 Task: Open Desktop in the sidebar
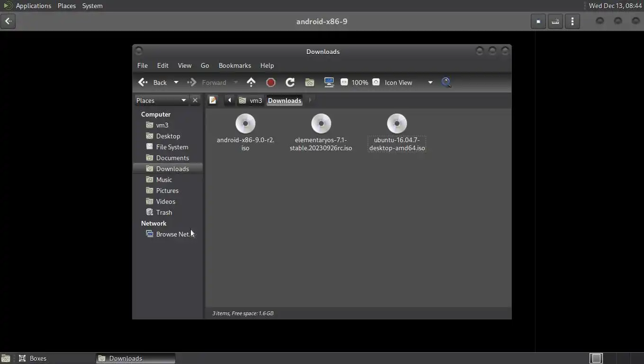pos(168,136)
